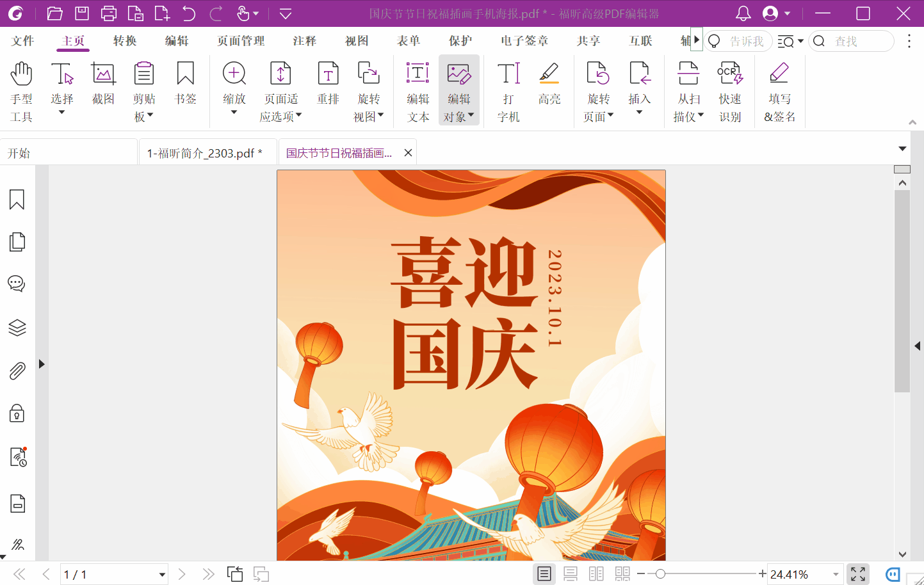924x585 pixels.
Task: Click the Save disk icon in title bar
Action: pos(82,13)
